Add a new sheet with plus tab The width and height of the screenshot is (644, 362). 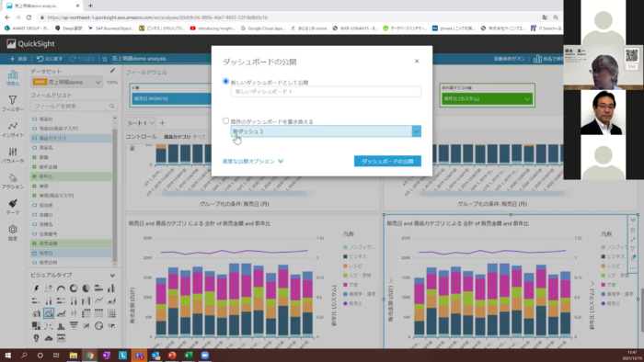coord(162,123)
